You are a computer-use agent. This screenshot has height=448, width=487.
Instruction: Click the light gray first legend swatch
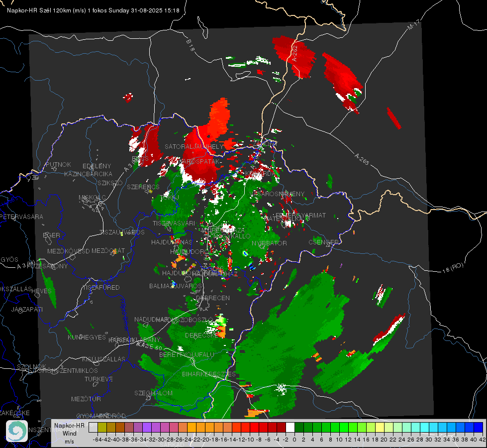tap(93, 428)
